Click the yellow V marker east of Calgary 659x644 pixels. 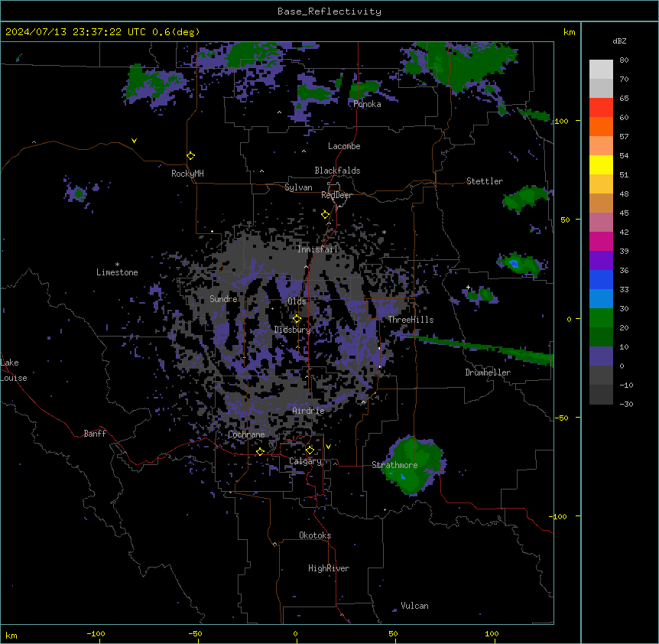point(328,447)
